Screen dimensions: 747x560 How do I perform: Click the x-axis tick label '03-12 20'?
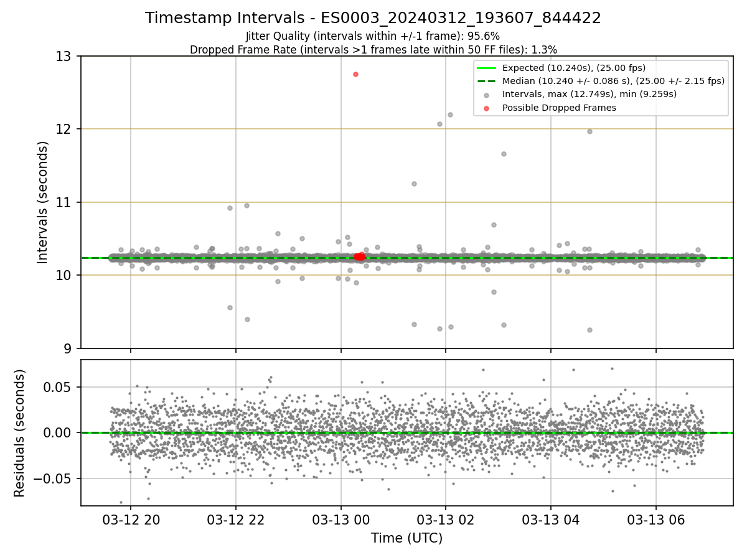tap(131, 520)
